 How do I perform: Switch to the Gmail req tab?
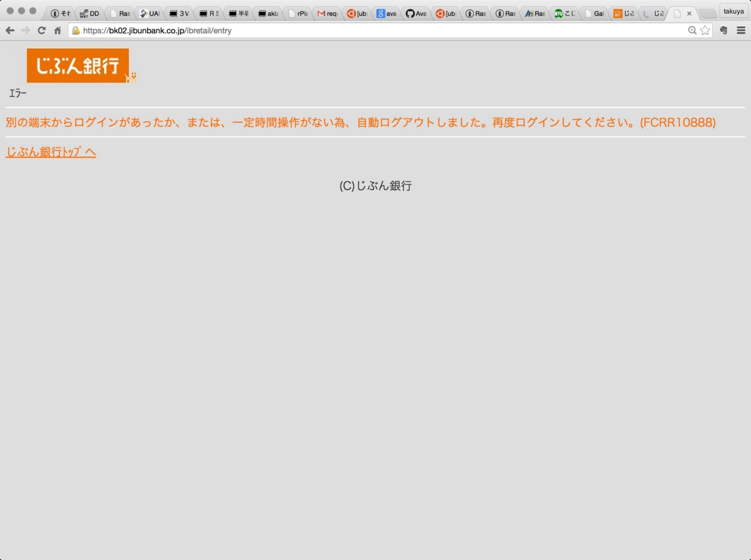point(329,13)
